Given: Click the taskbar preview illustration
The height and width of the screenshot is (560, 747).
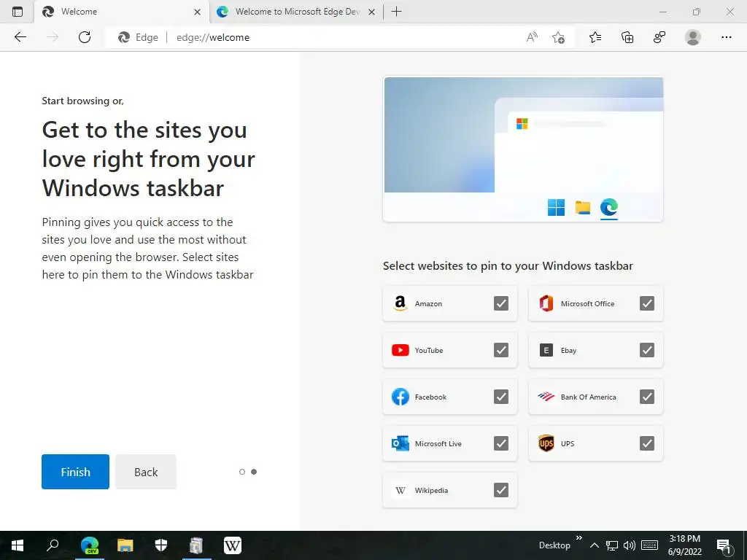Looking at the screenshot, I should pyautogui.click(x=523, y=149).
